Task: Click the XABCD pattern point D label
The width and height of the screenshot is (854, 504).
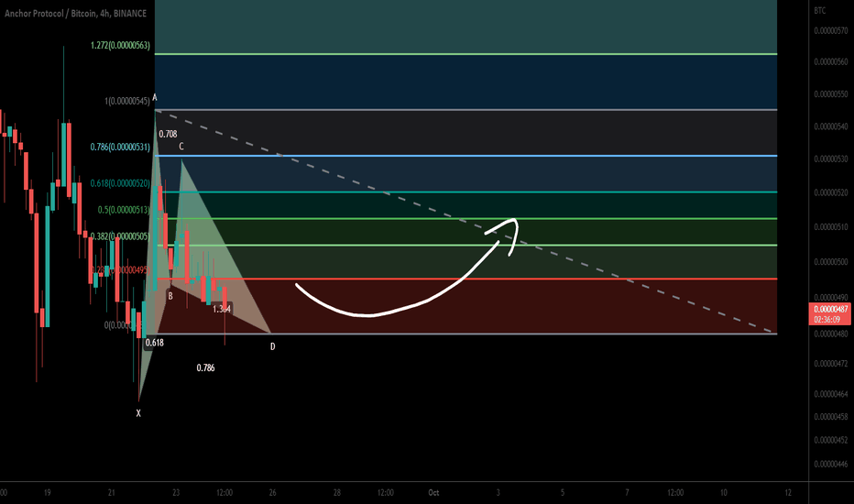Action: [273, 346]
